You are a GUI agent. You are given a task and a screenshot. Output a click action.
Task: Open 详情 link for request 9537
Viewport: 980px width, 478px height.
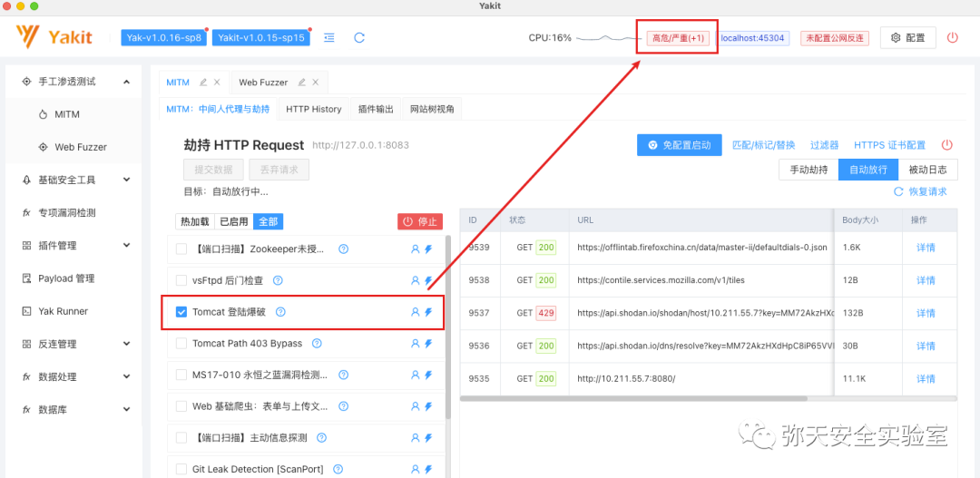point(926,313)
